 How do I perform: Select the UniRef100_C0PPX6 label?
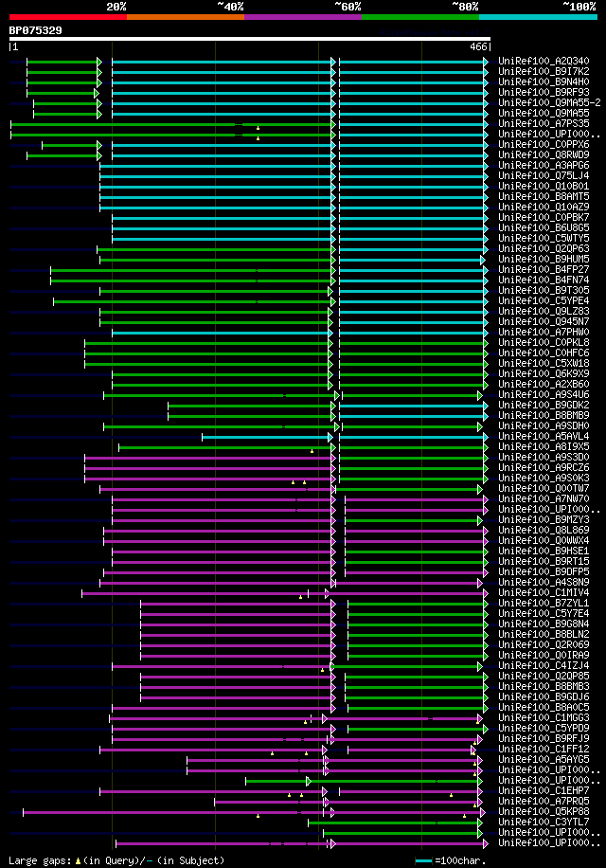coord(544,144)
